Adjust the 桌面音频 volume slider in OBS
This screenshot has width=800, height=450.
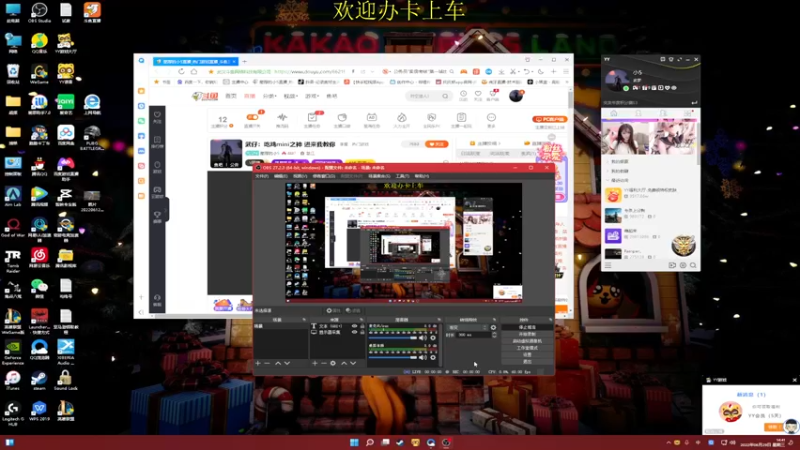click(393, 358)
